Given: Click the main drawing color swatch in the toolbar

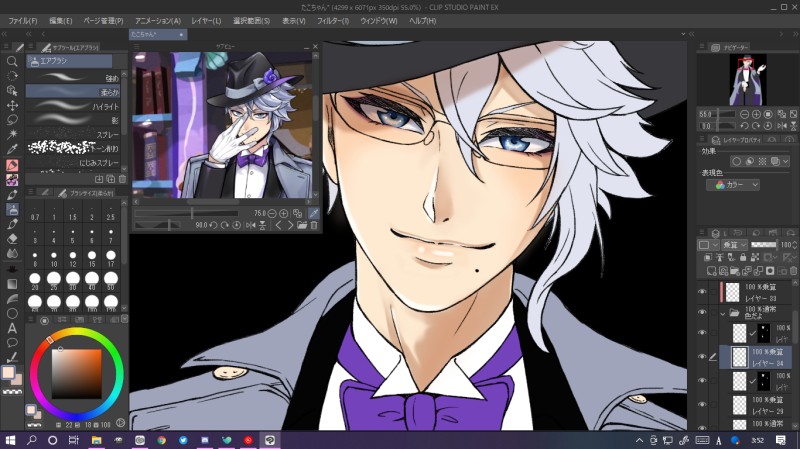Looking at the screenshot, I should click(8, 372).
